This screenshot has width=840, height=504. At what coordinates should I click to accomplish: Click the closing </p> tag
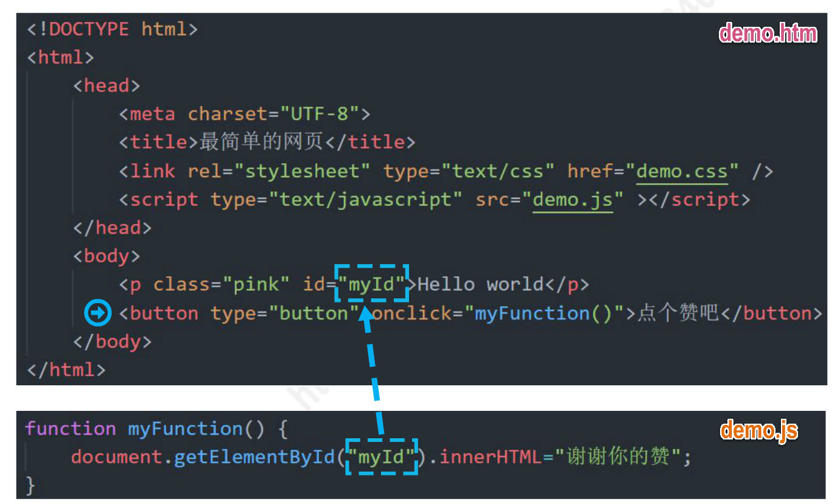(x=567, y=284)
